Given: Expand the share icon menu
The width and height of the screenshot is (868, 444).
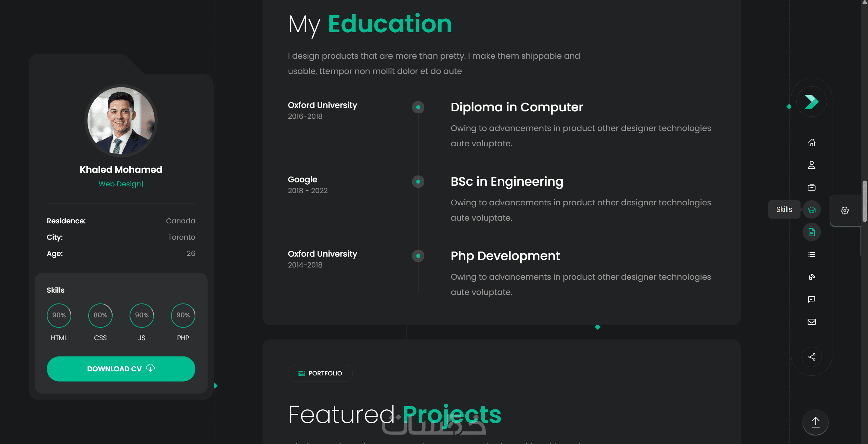Looking at the screenshot, I should [x=811, y=357].
